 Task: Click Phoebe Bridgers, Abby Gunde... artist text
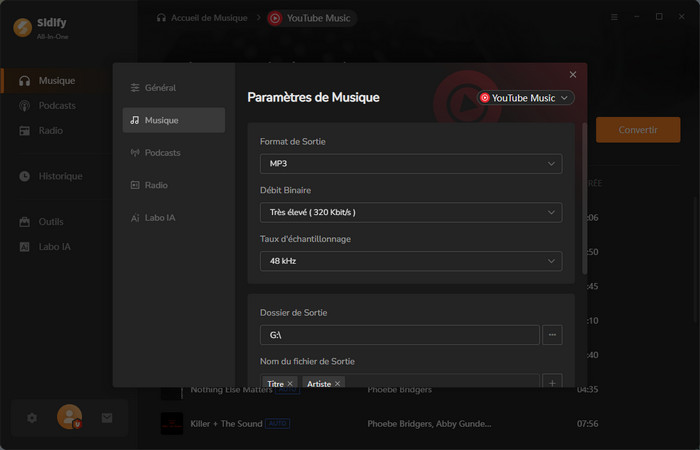pyautogui.click(x=429, y=424)
